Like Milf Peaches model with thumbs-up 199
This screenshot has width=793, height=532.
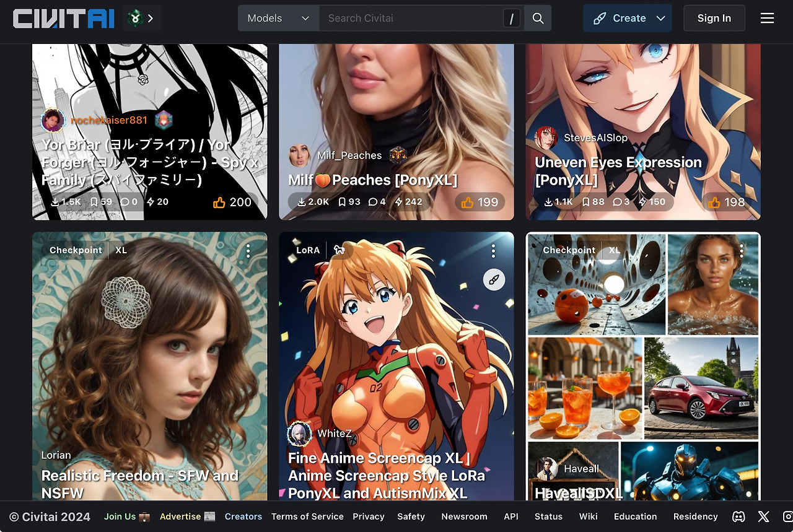(480, 202)
